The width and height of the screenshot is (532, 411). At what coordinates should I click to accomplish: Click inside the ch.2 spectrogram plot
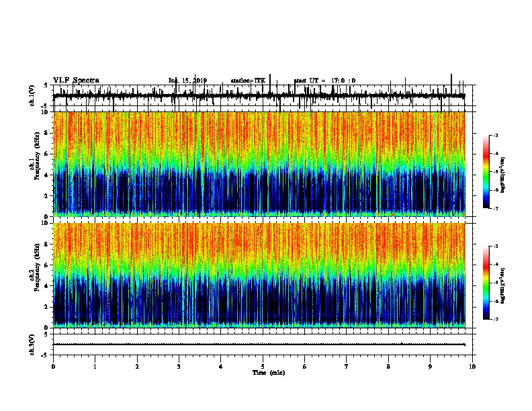coord(259,275)
